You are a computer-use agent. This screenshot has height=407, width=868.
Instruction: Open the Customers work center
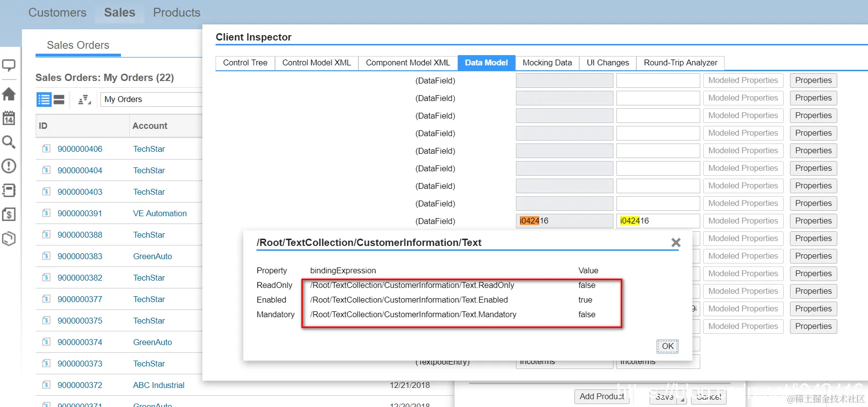[x=57, y=13]
